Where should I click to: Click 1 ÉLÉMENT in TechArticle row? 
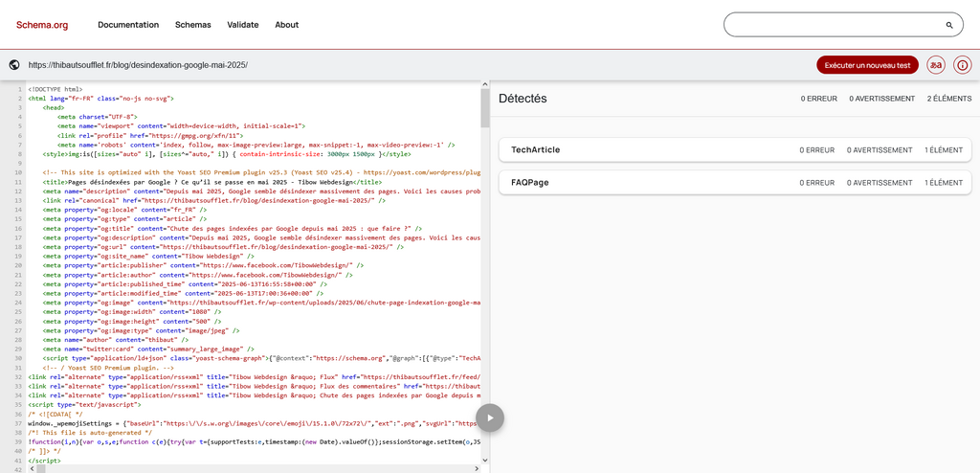[x=944, y=150]
